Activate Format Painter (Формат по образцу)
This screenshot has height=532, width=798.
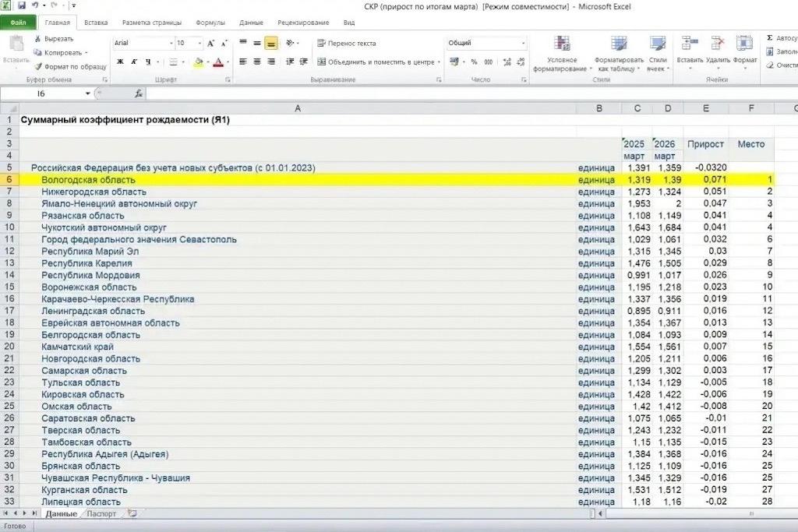click(x=70, y=67)
